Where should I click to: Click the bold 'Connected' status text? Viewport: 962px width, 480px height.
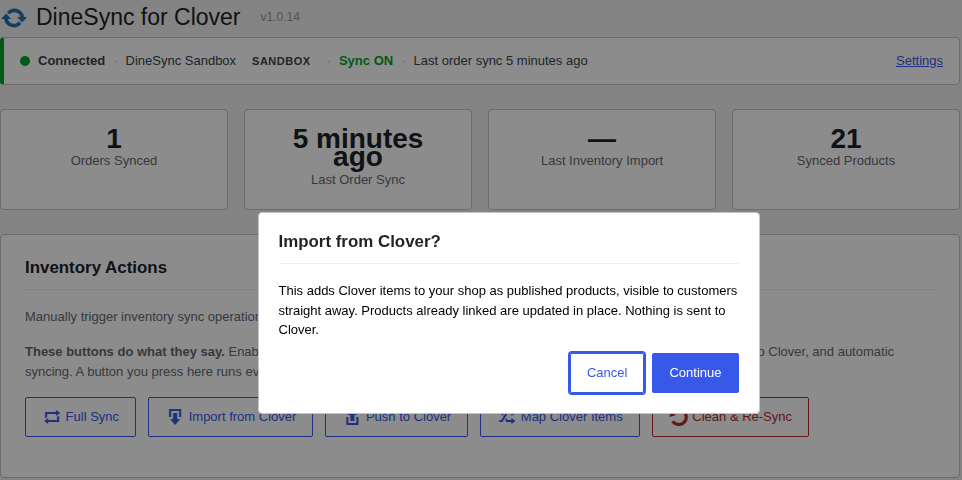click(x=72, y=61)
